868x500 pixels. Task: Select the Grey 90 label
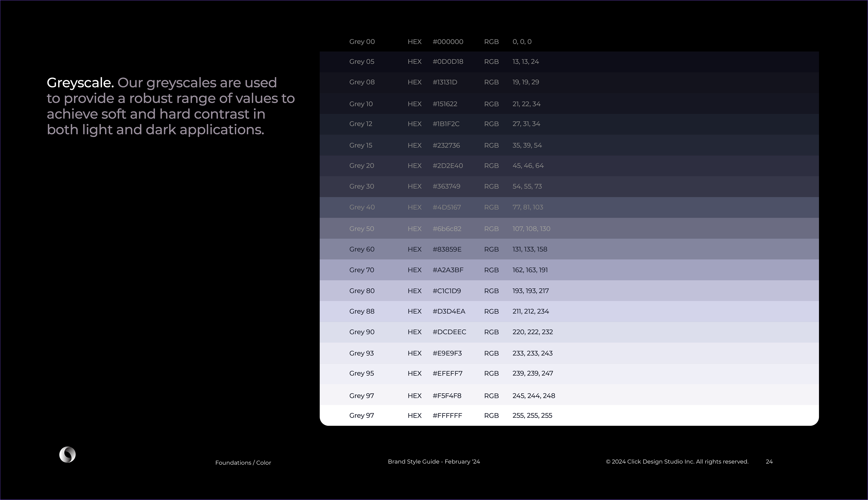tap(362, 332)
